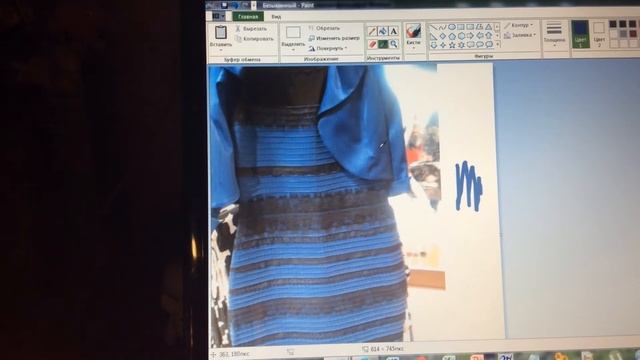Select the Fill with color bucket tool
The width and height of the screenshot is (640, 360).
[383, 31]
